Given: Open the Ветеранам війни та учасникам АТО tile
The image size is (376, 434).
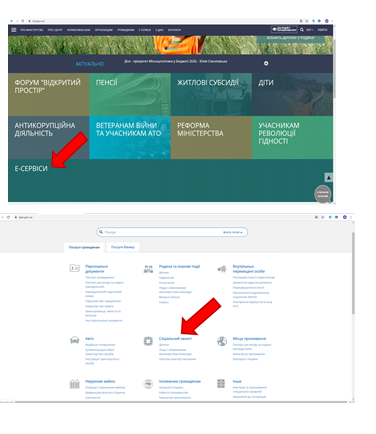Looking at the screenshot, I should 130,137.
